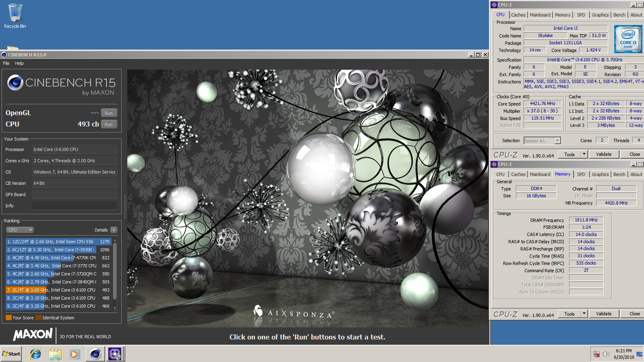644x362 pixels.
Task: Run the OpenGL benchmark
Action: 109,113
